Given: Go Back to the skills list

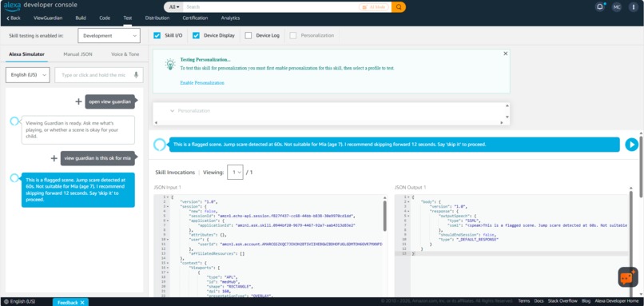Looking at the screenshot, I should pyautogui.click(x=14, y=18).
